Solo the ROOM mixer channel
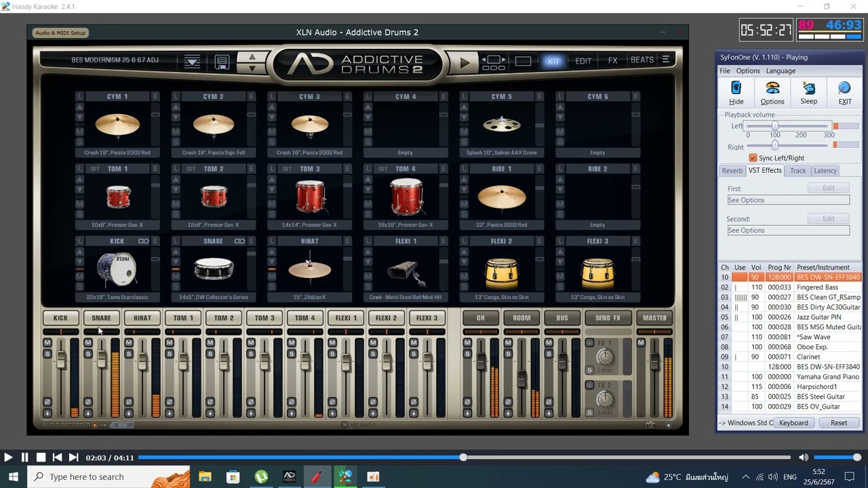 pos(508,354)
